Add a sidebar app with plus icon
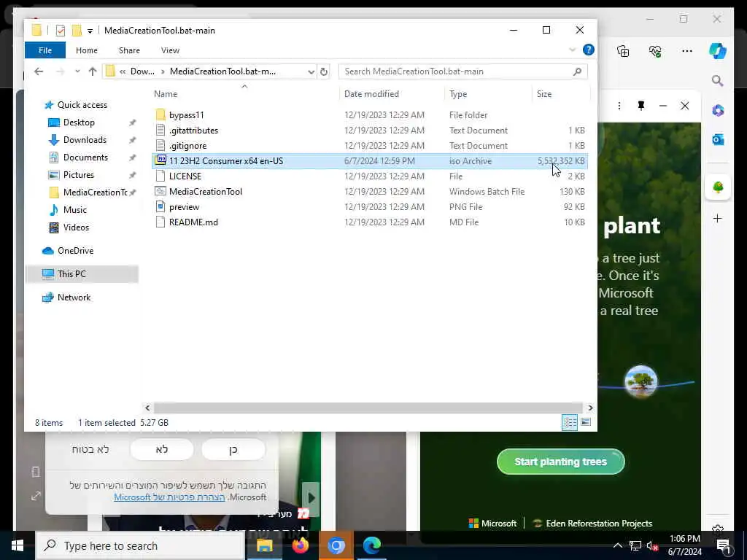This screenshot has height=560, width=747. click(x=718, y=219)
